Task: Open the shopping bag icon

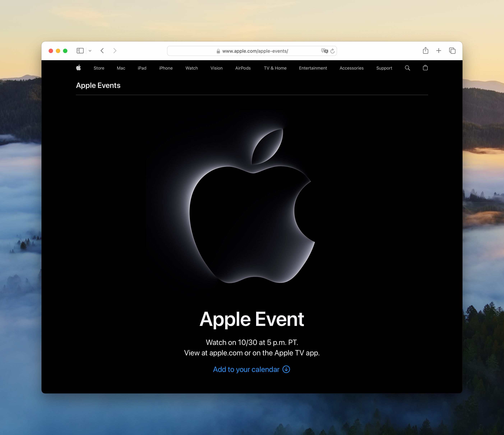Action: coord(425,68)
